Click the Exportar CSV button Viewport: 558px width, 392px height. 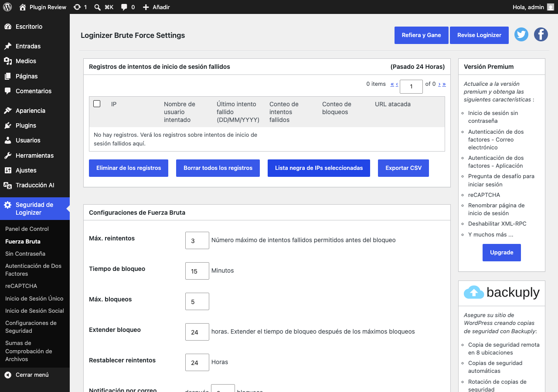pos(403,168)
